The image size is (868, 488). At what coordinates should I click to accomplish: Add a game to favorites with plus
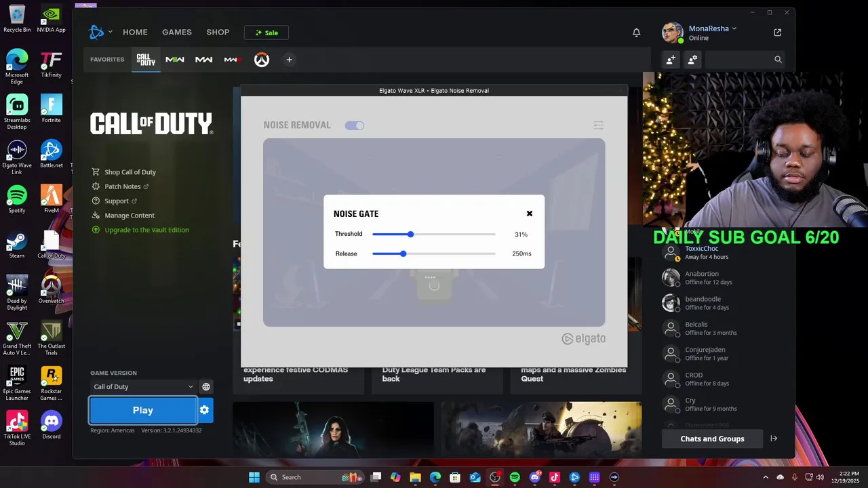tap(289, 60)
